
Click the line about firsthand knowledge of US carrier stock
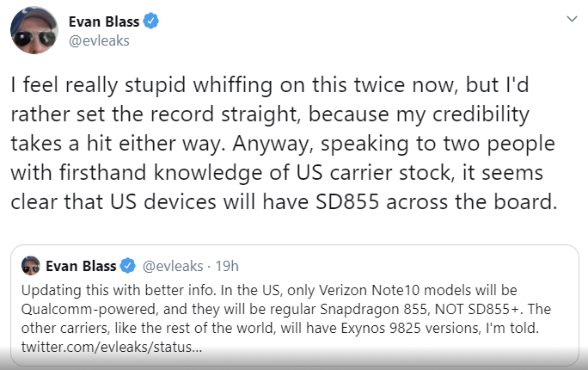point(277,173)
